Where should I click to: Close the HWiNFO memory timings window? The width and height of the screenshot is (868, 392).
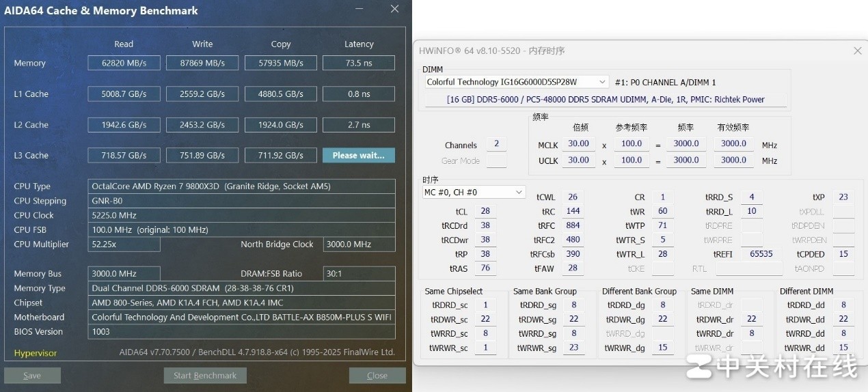[x=857, y=51]
